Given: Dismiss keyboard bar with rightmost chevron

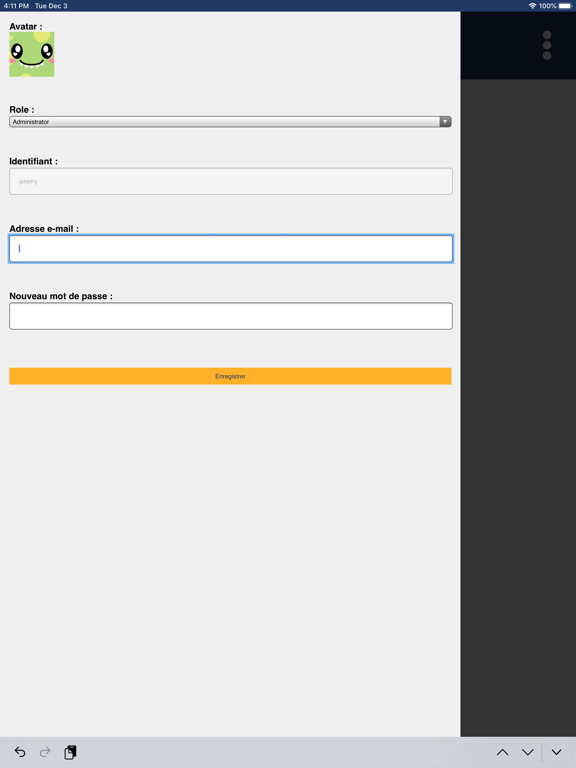Looking at the screenshot, I should [x=556, y=752].
